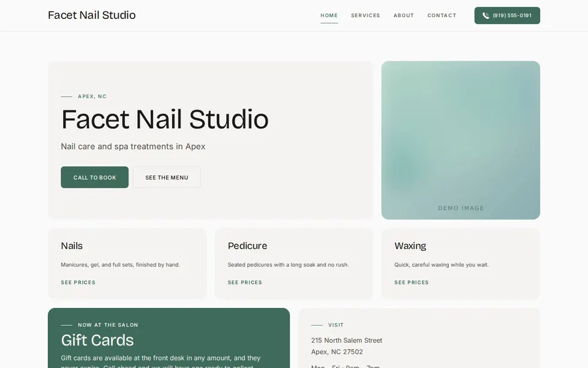Click the phone icon in the header button

pyautogui.click(x=486, y=15)
